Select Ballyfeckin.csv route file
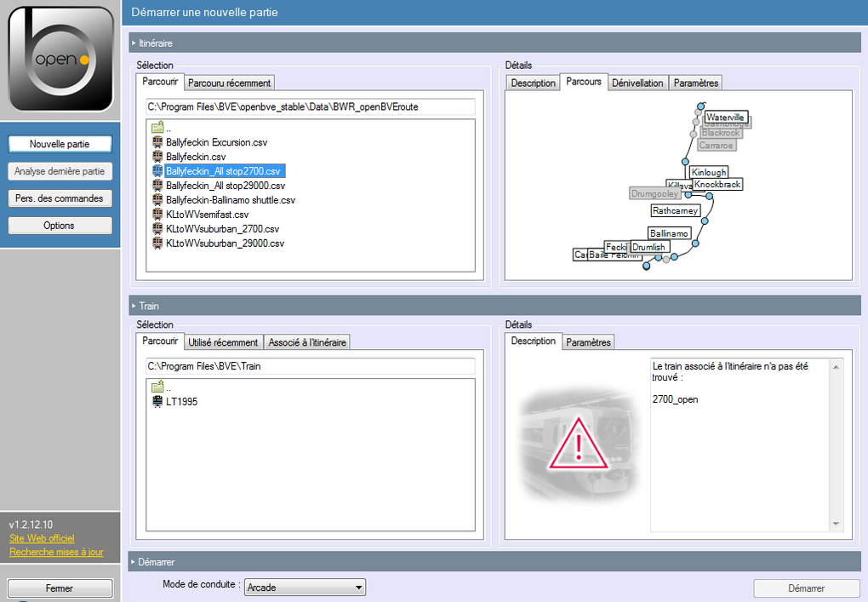Image resolution: width=868 pixels, height=602 pixels. (196, 157)
